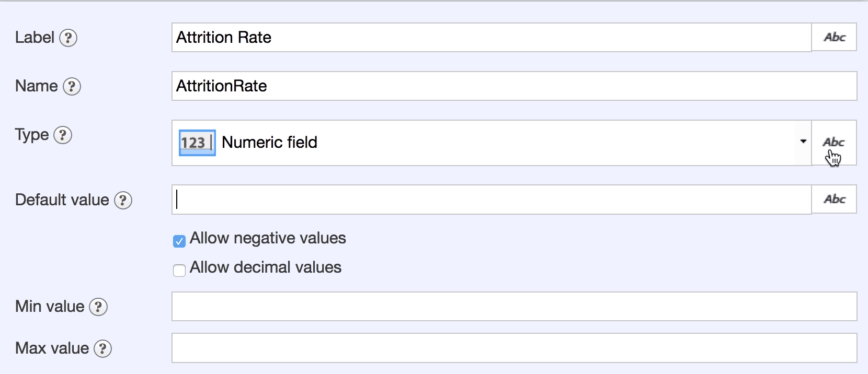Click the Abc icon beside the Label field
This screenshot has height=374, width=868.
click(x=834, y=37)
